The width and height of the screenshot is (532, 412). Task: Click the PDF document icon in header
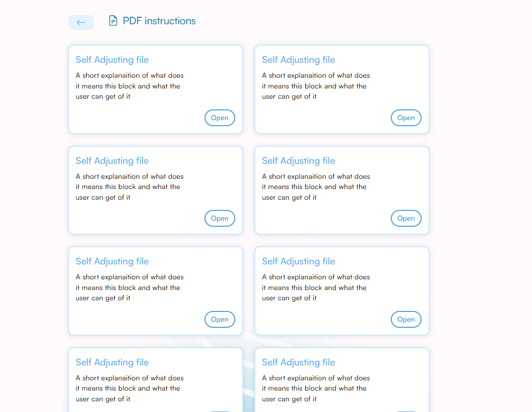pyautogui.click(x=113, y=20)
